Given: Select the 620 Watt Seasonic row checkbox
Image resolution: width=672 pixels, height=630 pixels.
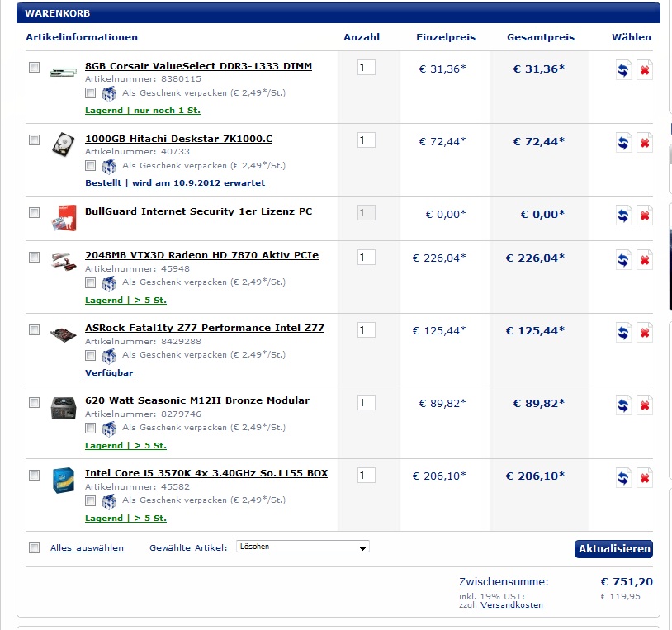Looking at the screenshot, I should [35, 402].
